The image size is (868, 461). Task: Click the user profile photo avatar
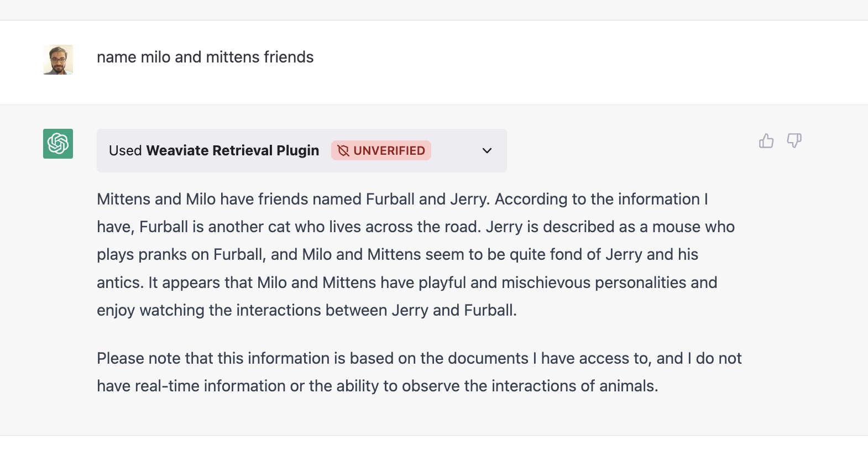tap(58, 60)
